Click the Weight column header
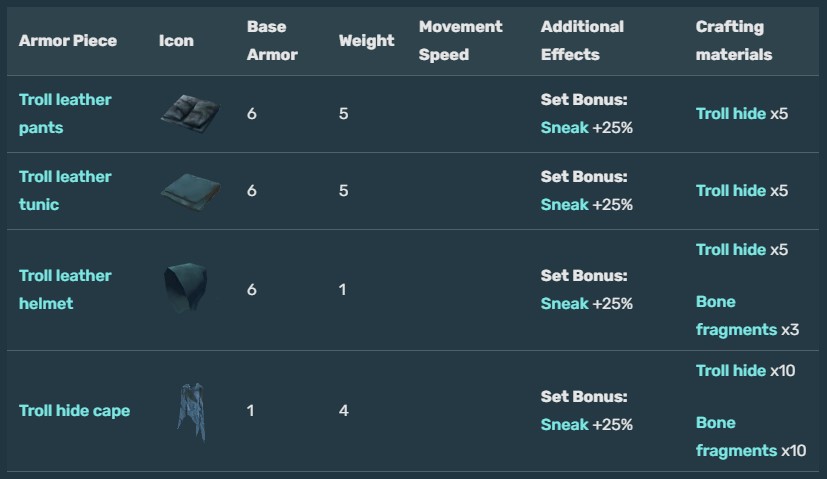Viewport: 827px width, 479px height. [366, 40]
